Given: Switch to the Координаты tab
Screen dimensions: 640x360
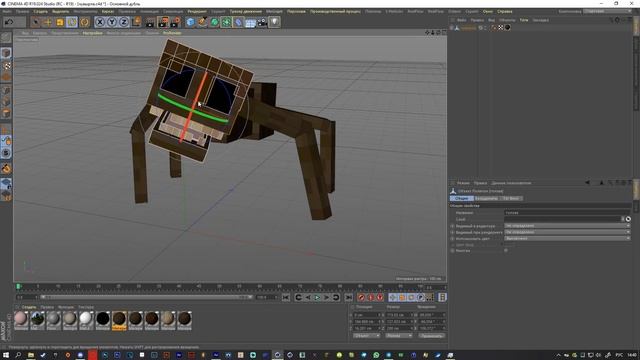Looking at the screenshot, I should [x=486, y=198].
